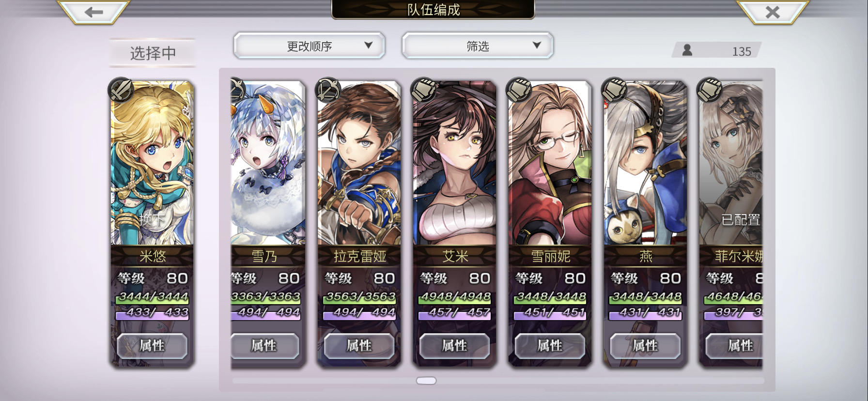868x401 pixels.
Task: Close the team formation screen
Action: (x=773, y=12)
